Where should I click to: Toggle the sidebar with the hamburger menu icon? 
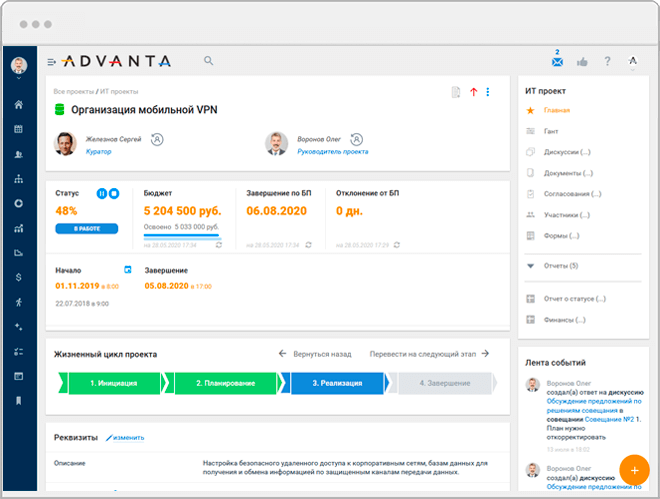52,62
